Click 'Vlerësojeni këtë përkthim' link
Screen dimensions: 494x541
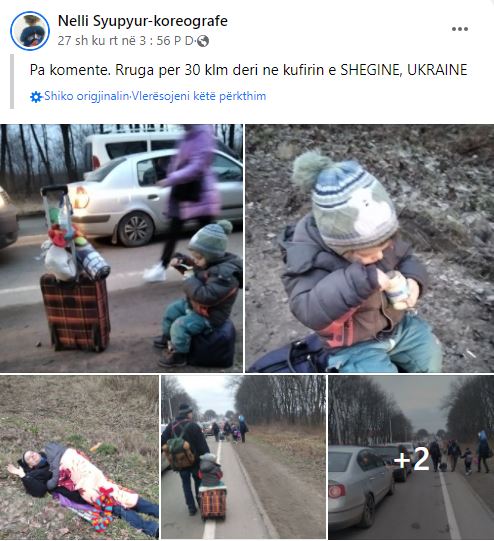[199, 96]
